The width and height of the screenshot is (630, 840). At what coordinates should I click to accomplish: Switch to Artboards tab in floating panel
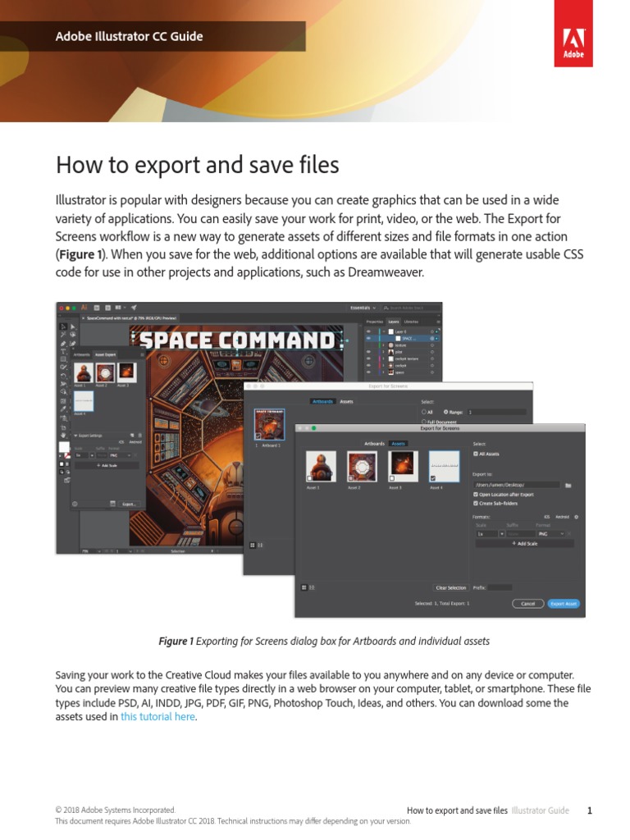tap(81, 354)
